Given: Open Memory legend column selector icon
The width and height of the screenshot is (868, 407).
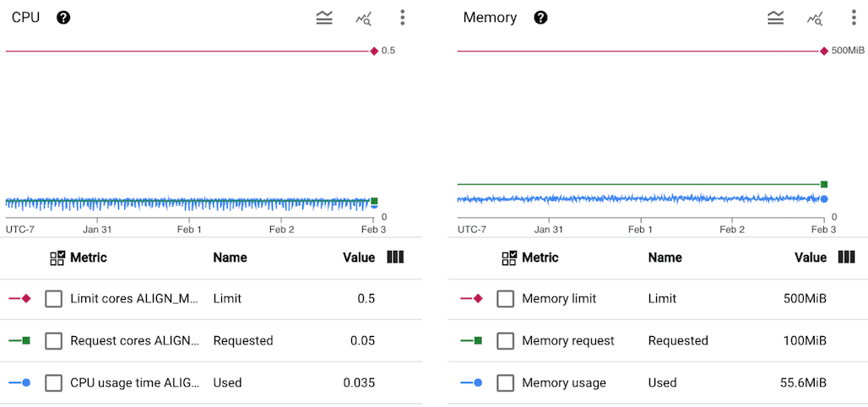Looking at the screenshot, I should pos(847,257).
